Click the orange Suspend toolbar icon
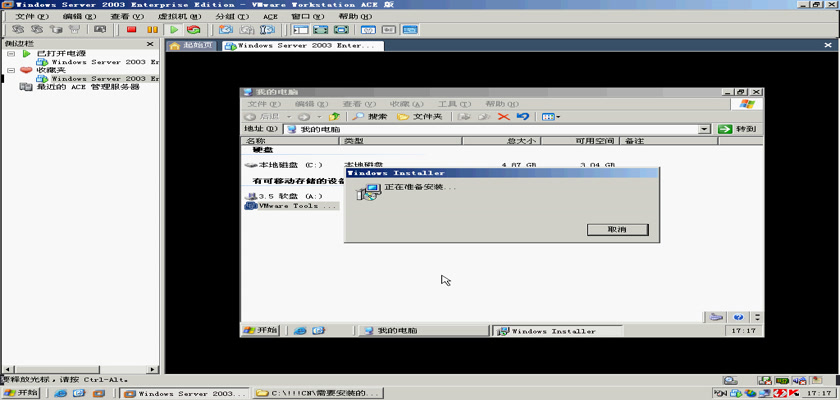 click(153, 29)
